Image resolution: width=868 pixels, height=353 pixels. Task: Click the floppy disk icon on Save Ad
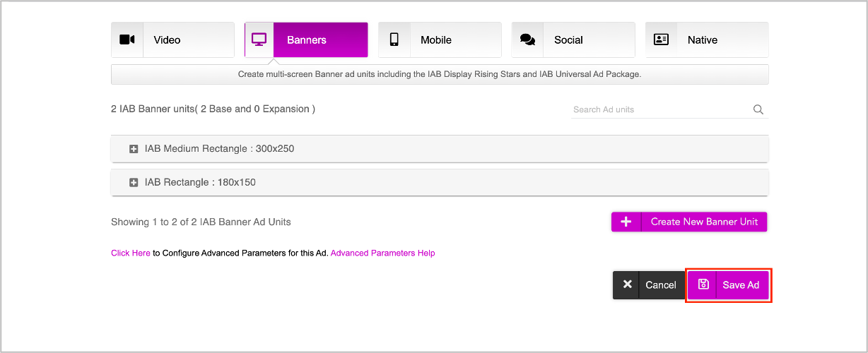[x=703, y=285]
